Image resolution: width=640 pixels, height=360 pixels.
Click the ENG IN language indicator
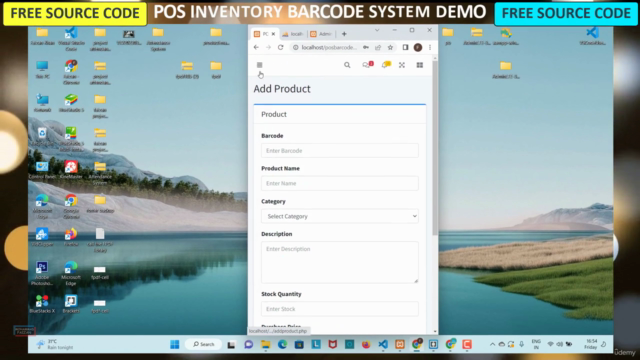536,344
